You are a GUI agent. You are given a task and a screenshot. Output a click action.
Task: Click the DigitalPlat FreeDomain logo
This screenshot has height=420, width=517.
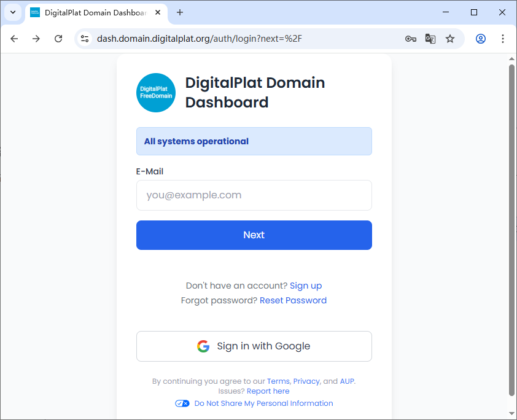click(x=156, y=93)
